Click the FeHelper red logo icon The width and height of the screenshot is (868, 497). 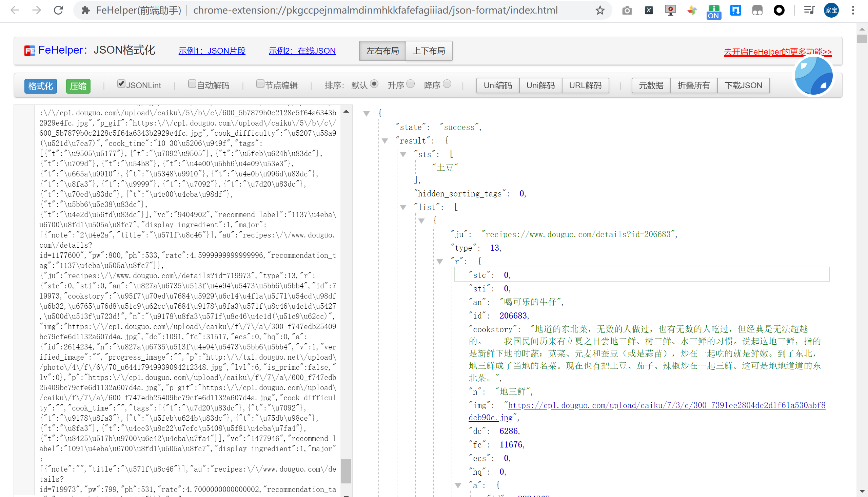point(30,51)
